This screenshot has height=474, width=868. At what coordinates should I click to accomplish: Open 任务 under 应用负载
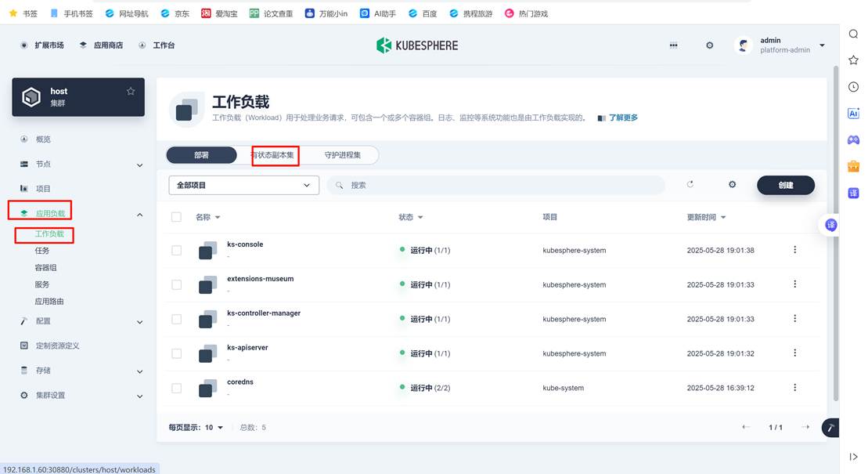42,251
